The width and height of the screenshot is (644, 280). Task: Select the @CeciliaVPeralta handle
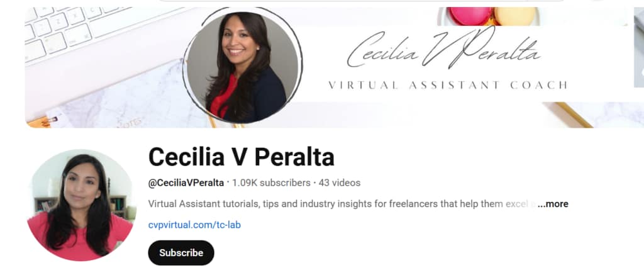pos(186,182)
